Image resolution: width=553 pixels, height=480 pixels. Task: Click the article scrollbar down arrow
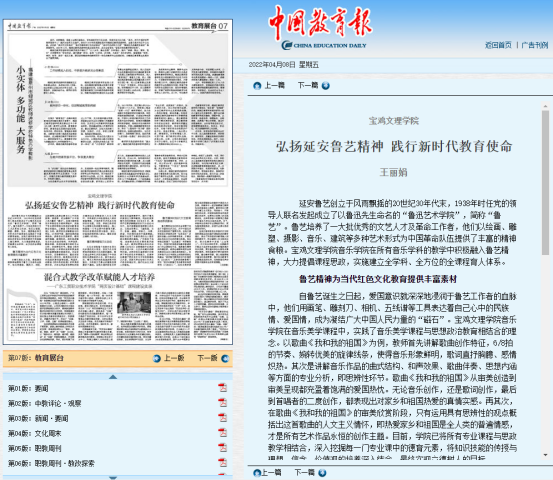click(545, 455)
